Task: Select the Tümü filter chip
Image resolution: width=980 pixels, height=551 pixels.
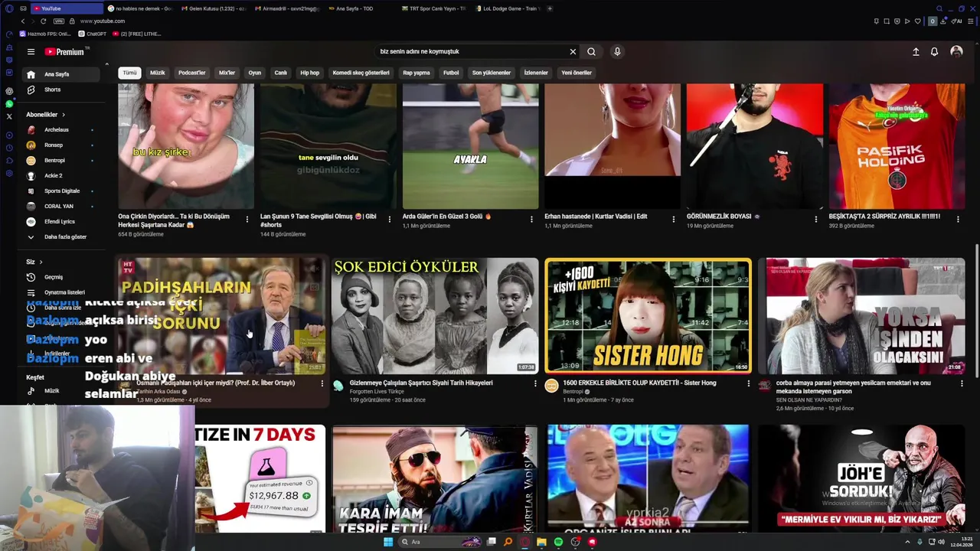Action: (130, 73)
